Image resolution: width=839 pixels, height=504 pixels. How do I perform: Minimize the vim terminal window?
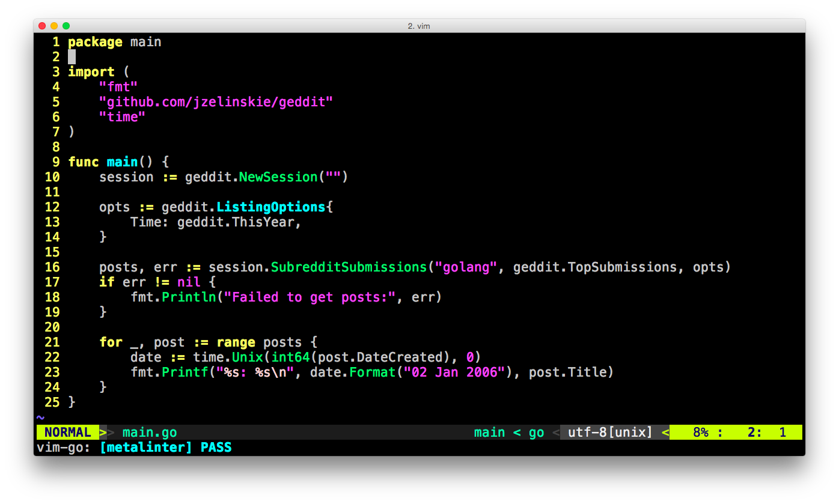coord(54,26)
